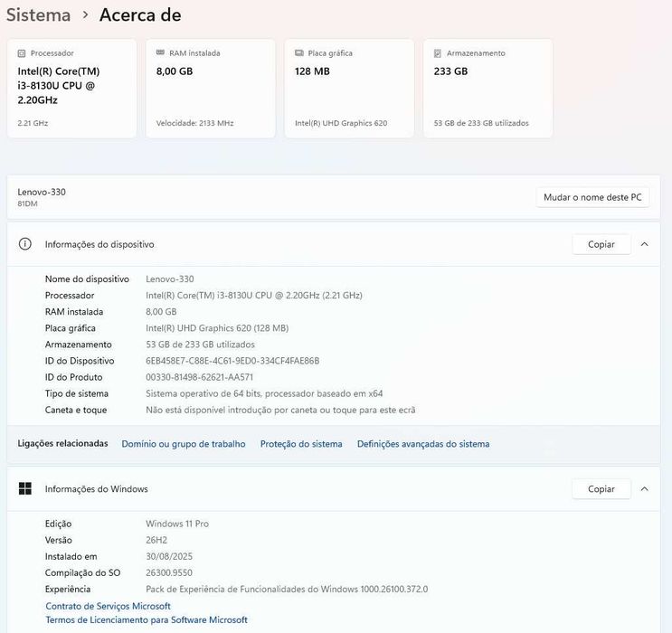Collapse the Informações do Windows section
This screenshot has width=672, height=633.
pos(644,488)
